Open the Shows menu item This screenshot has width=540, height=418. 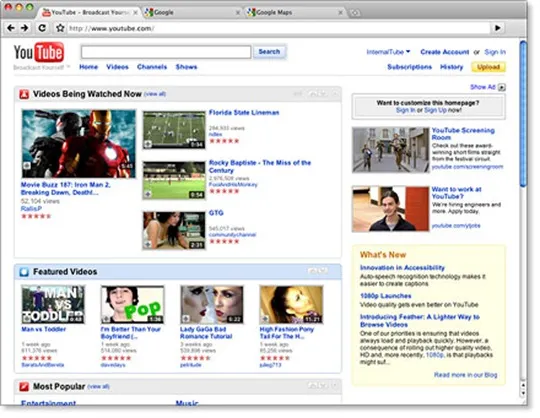(186, 67)
